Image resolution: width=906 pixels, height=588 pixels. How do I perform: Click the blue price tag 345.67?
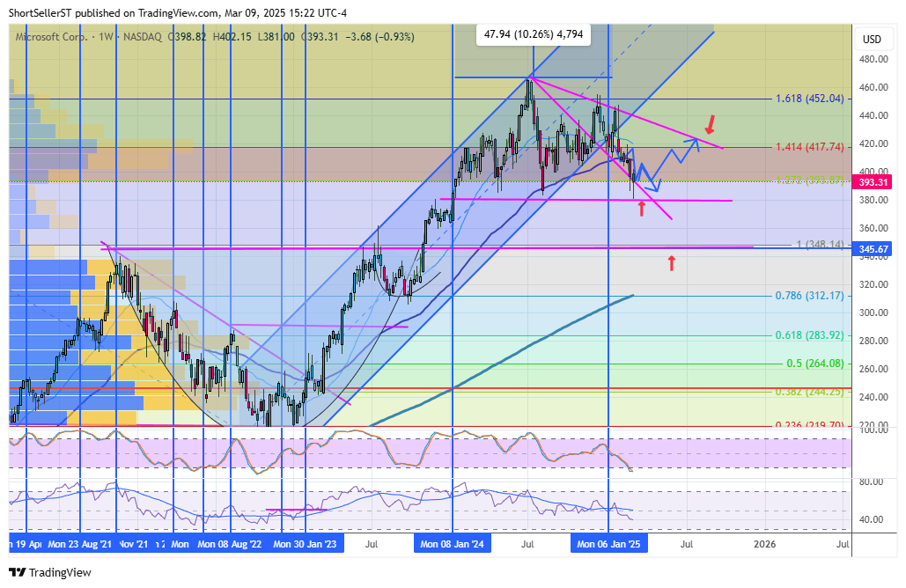pos(873,249)
